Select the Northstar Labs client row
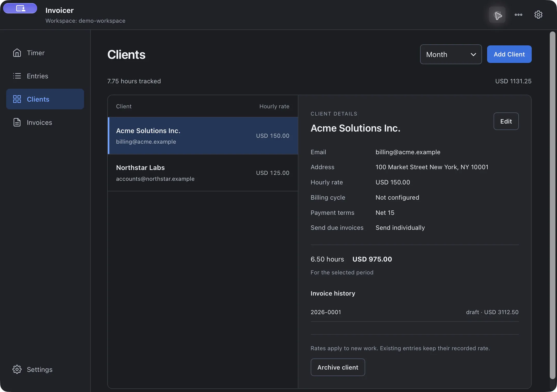Image resolution: width=557 pixels, height=392 pixels. coord(203,173)
